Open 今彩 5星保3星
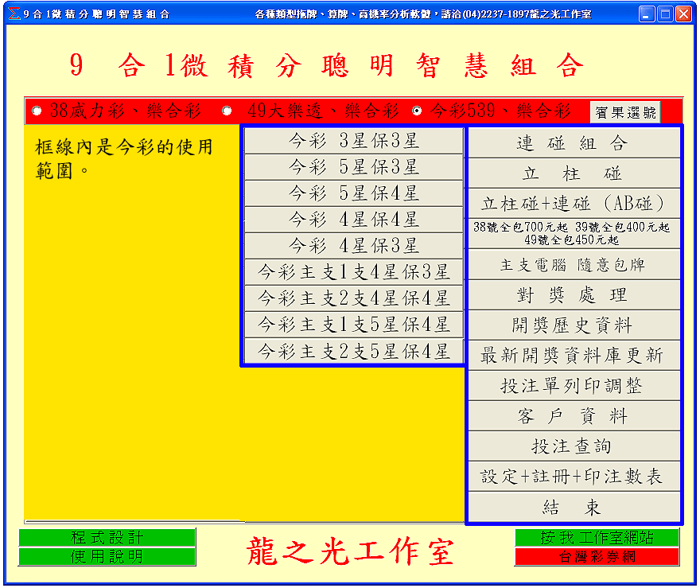This screenshot has height=588, width=700. pyautogui.click(x=353, y=167)
